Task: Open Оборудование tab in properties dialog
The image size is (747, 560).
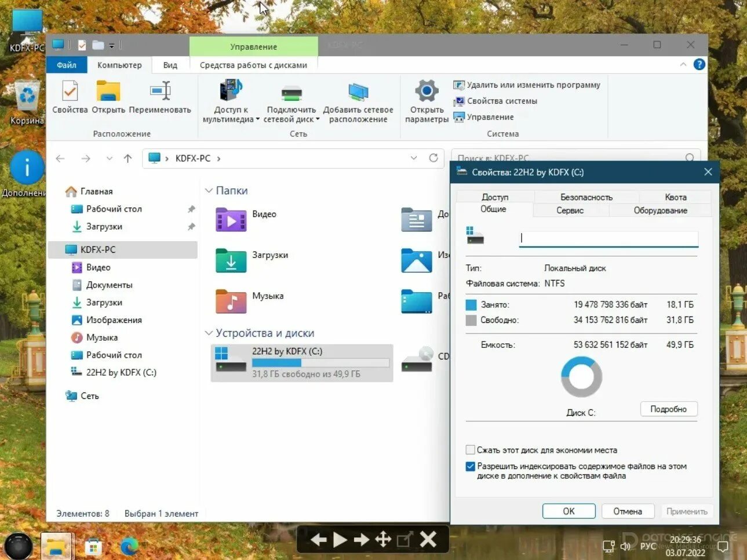Action: tap(660, 210)
